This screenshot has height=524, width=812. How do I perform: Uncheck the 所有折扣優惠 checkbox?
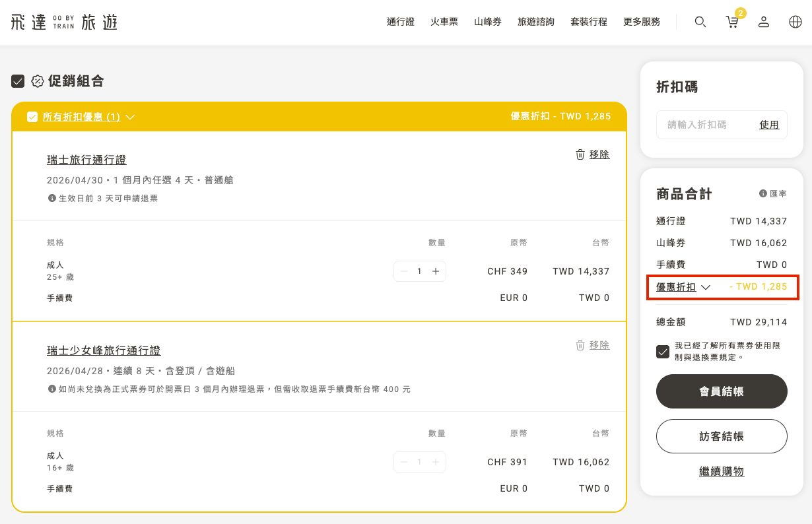[x=32, y=117]
